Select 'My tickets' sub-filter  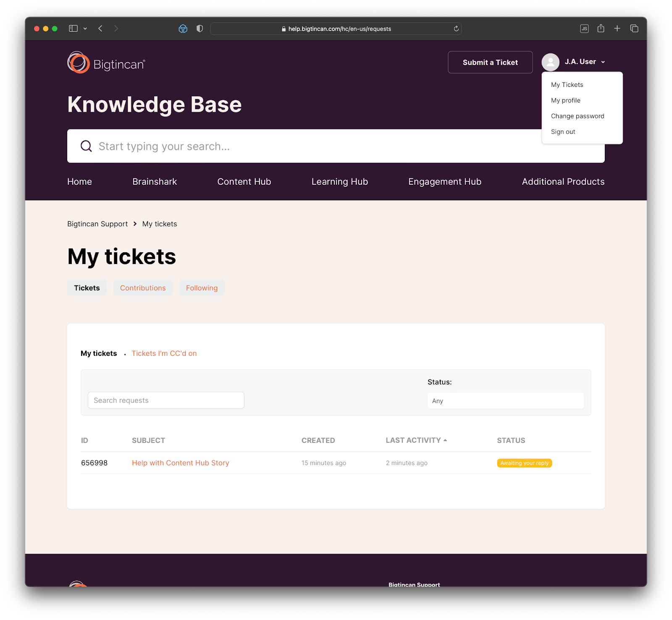pos(99,353)
